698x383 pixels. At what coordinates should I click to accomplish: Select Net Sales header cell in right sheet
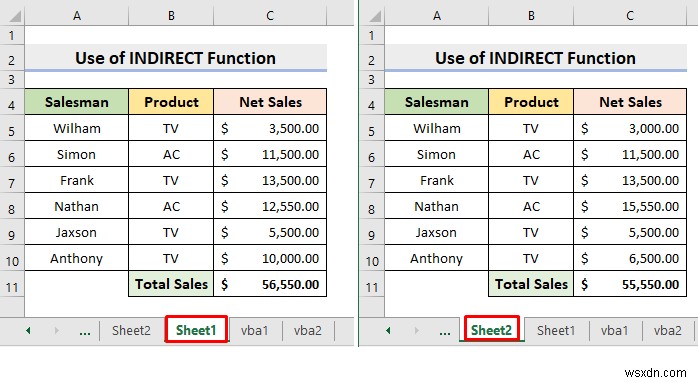(630, 102)
